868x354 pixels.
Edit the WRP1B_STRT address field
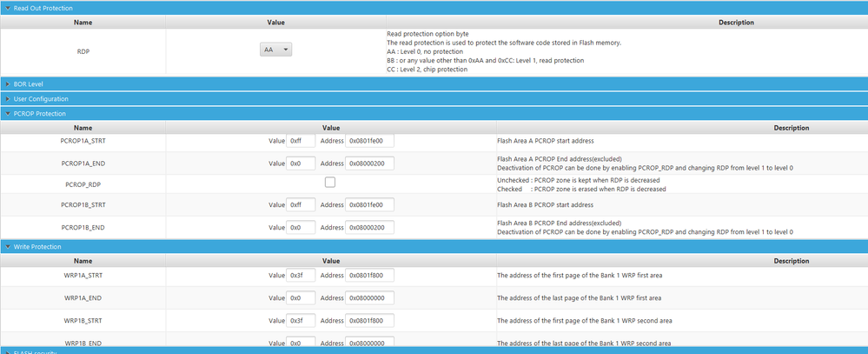(x=369, y=321)
